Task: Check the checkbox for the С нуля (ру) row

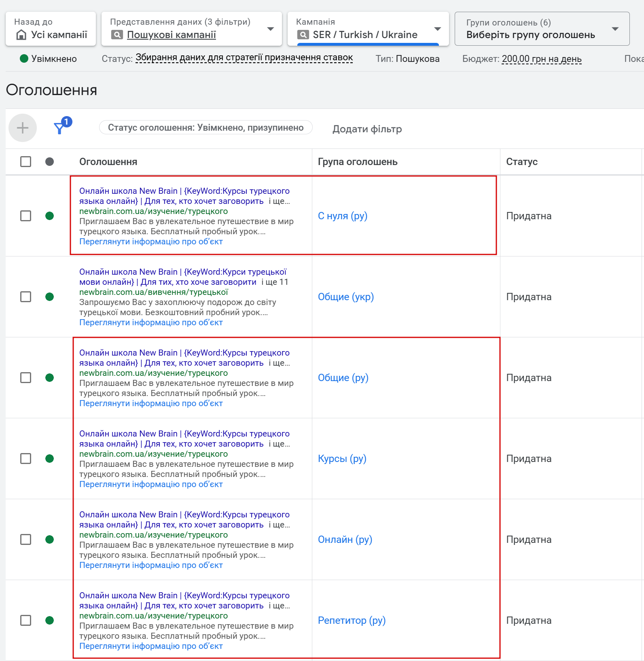Action: 25,216
